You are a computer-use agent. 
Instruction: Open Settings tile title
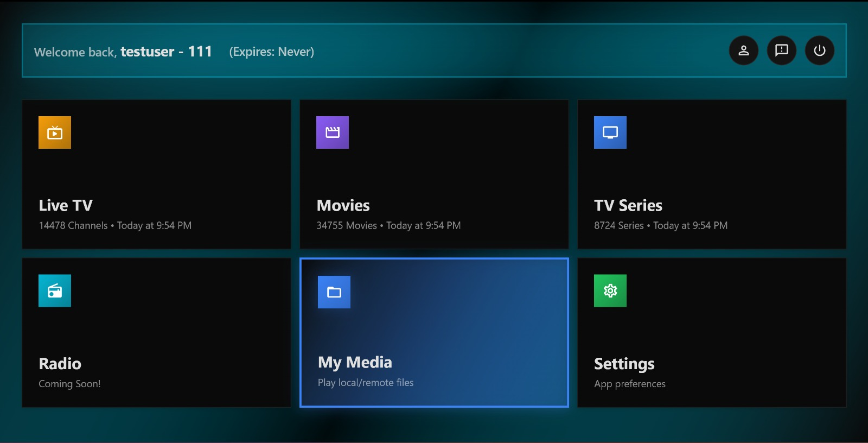tap(624, 364)
